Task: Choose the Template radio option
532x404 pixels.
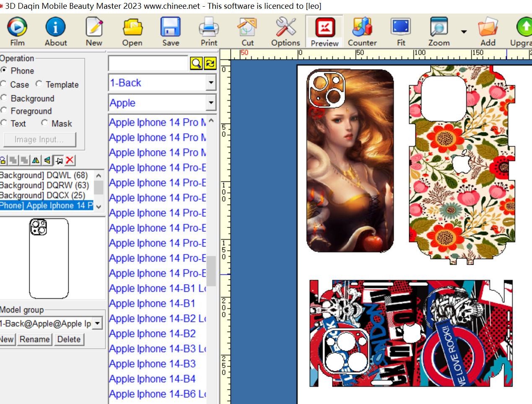Action: pos(39,84)
